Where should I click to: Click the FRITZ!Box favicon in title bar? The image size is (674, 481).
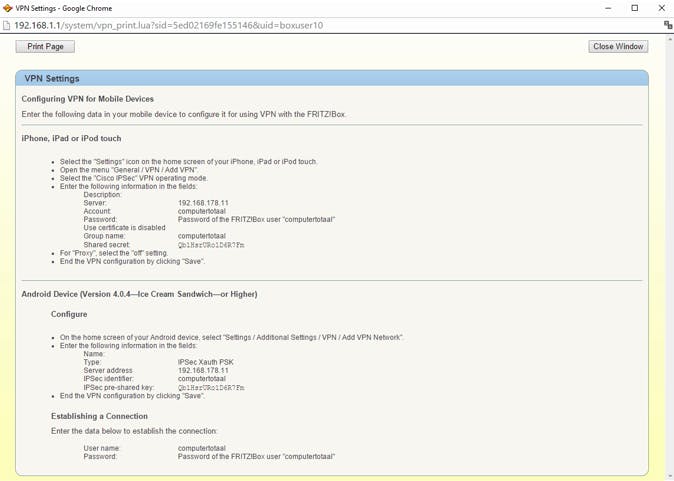7,8
